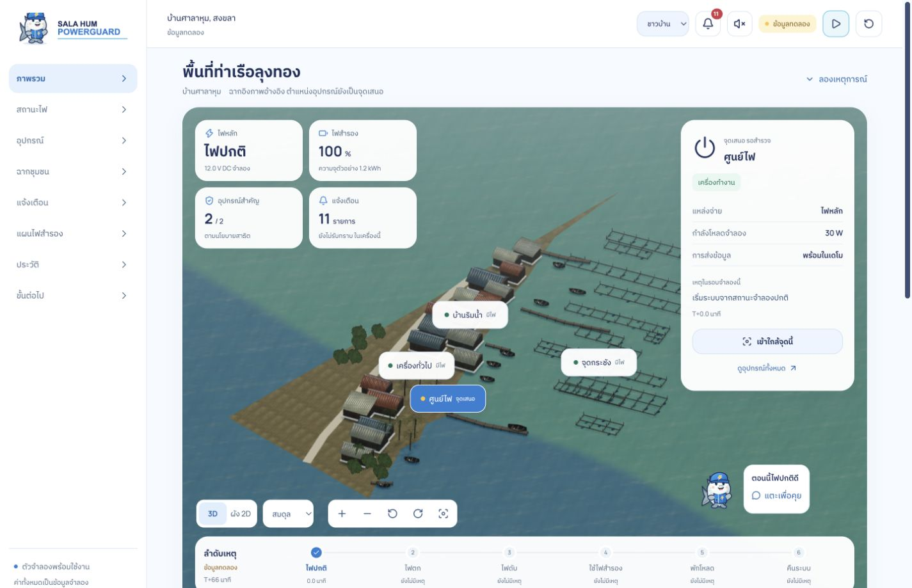Start simulation with the play button
Screen dimensions: 912x588
836,24
